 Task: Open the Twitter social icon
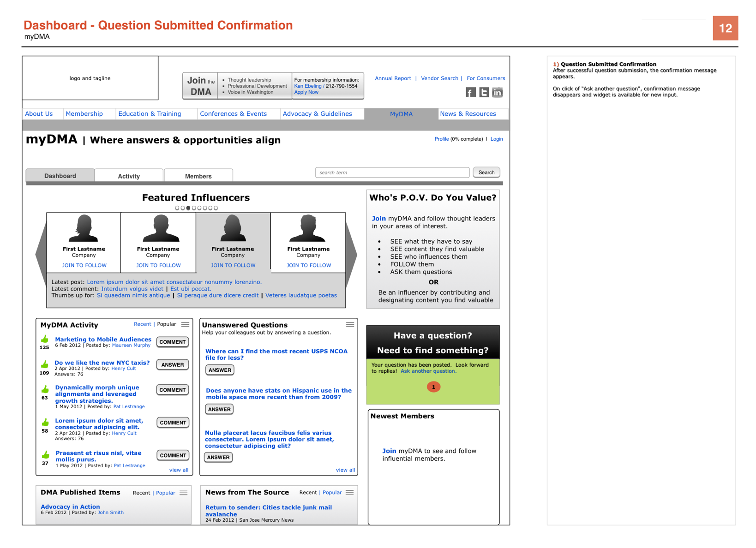(484, 92)
